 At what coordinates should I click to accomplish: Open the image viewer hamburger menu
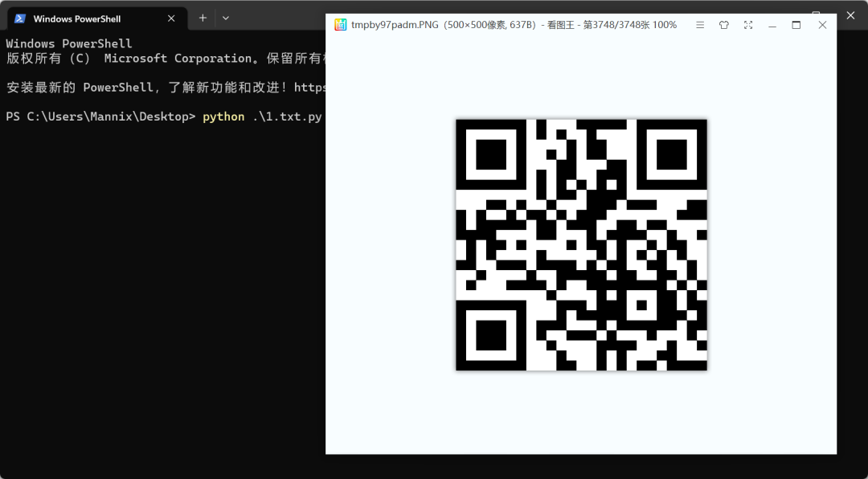click(x=700, y=25)
